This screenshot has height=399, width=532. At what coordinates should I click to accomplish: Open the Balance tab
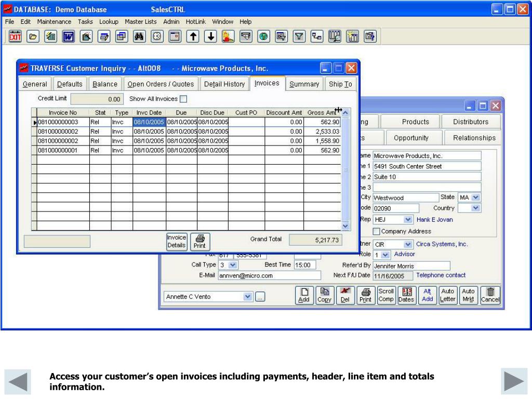(x=105, y=84)
